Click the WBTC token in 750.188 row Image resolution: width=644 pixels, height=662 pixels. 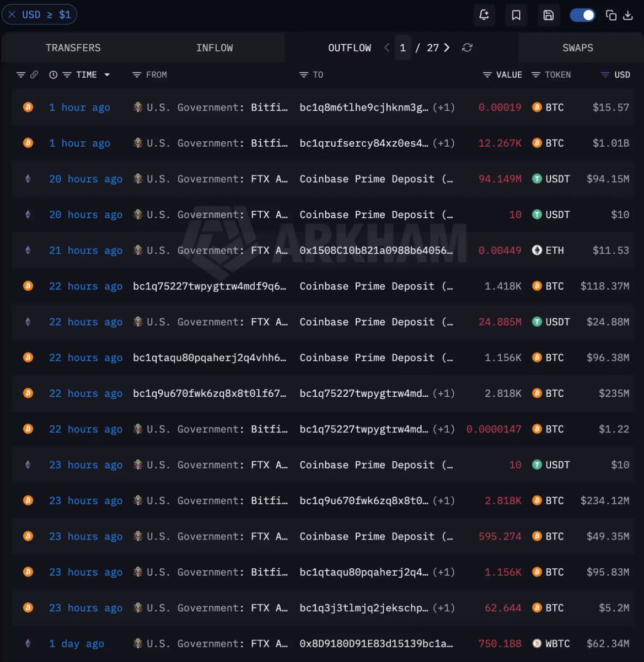pyautogui.click(x=551, y=644)
